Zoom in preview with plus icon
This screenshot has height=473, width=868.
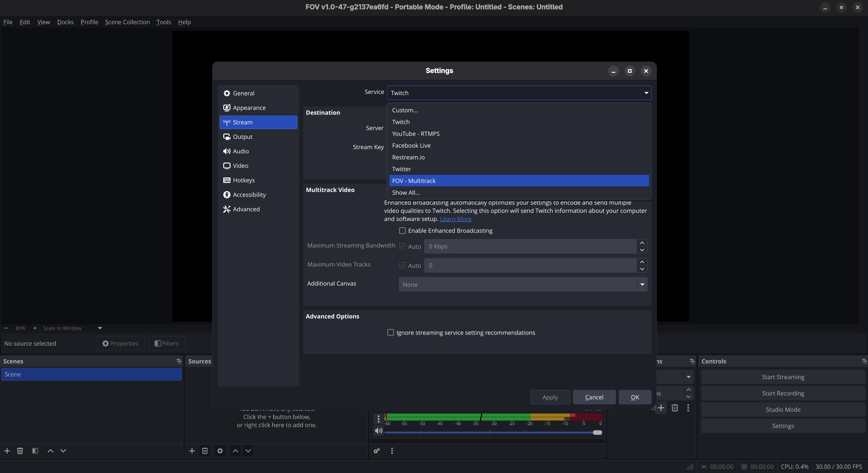click(x=35, y=328)
